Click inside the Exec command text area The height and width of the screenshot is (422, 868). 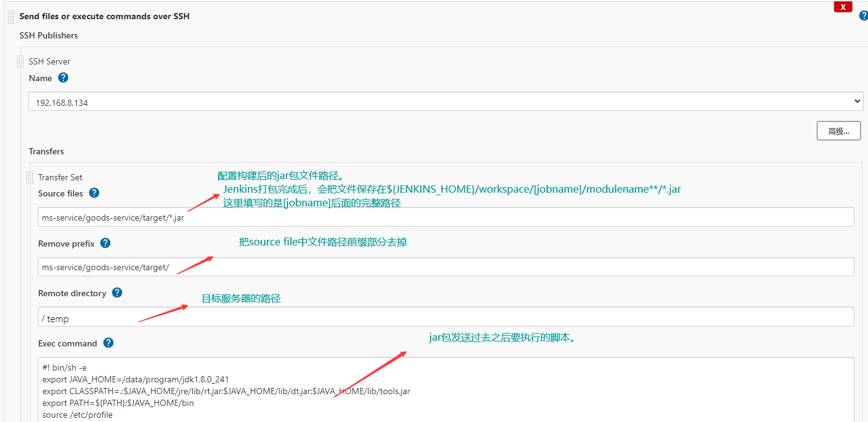coord(446,390)
